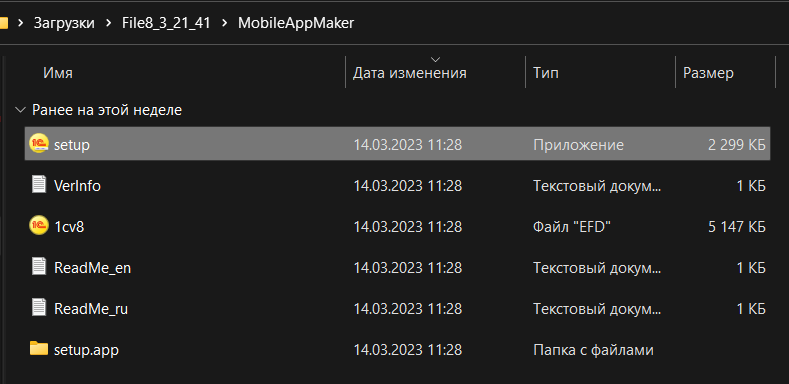
Task: Go to Загрузки in the address path
Action: pos(64,23)
